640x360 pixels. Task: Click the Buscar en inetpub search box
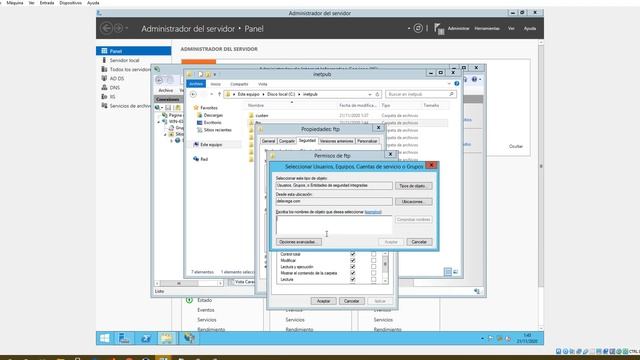tap(420, 94)
